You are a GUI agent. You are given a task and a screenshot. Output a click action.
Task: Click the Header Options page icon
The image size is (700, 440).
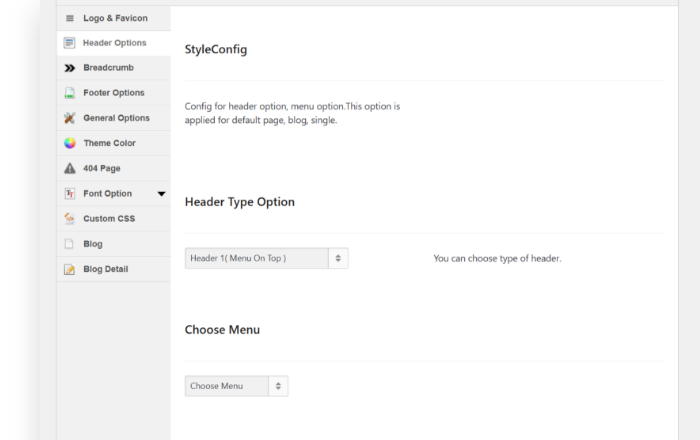click(x=69, y=43)
